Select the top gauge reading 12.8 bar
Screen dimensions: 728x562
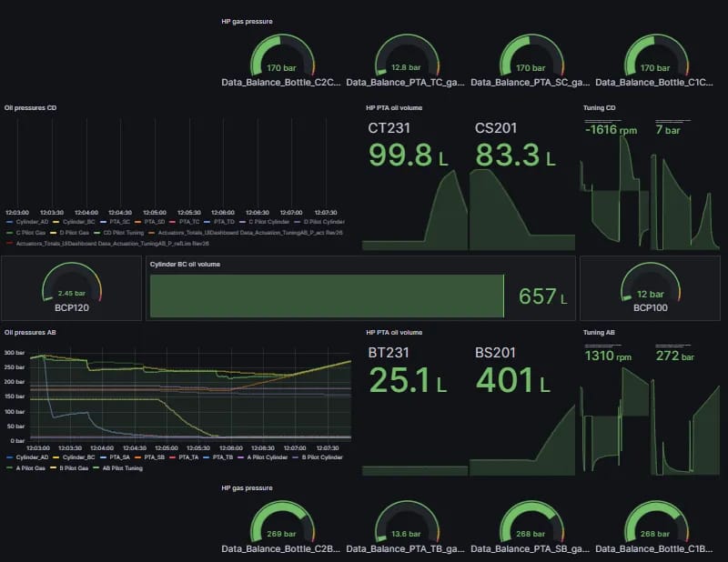coord(406,57)
